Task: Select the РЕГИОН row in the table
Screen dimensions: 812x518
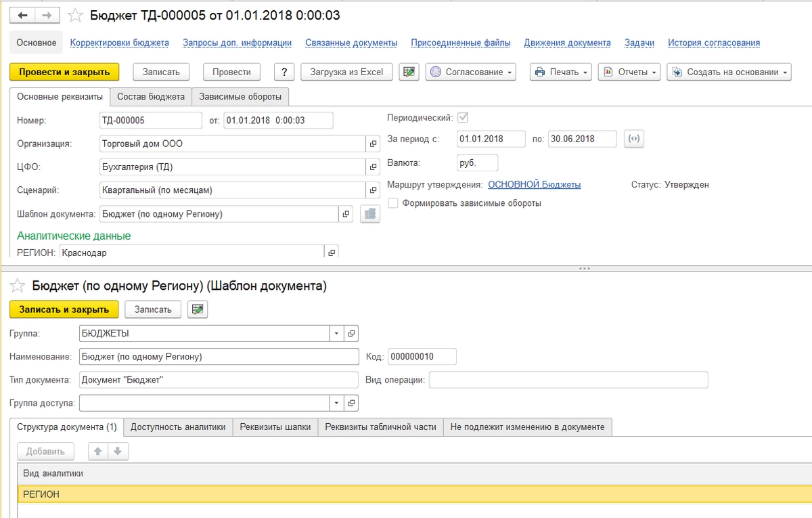Action: tap(414, 494)
